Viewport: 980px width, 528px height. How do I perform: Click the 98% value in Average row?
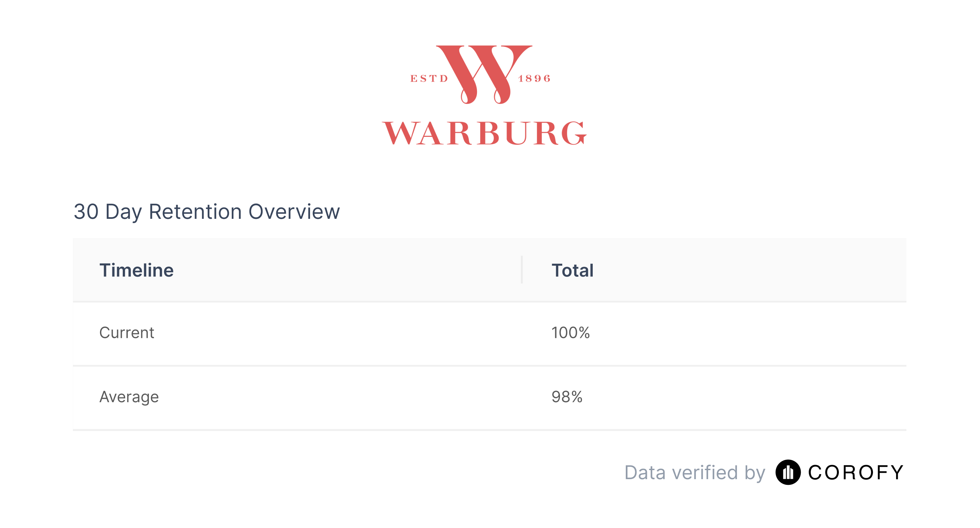(567, 397)
